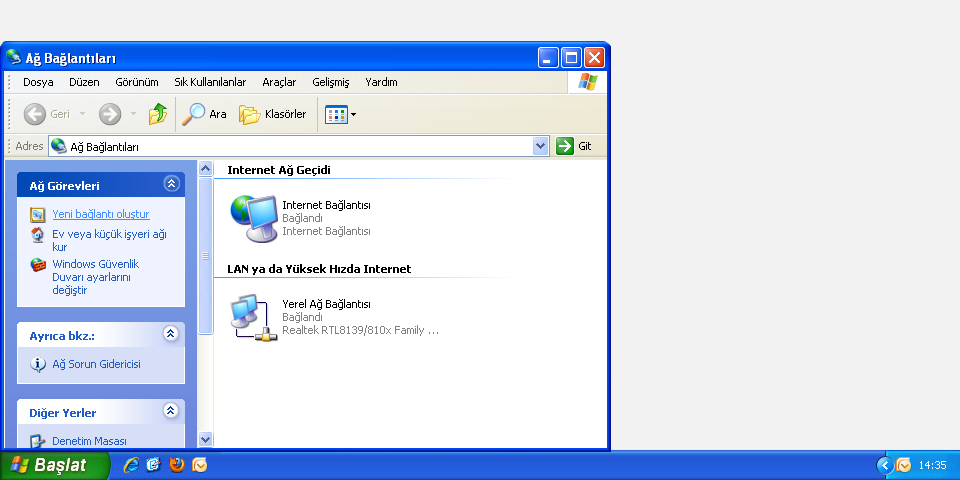
Task: Launch Internet Explorer from quick launch
Action: pos(131,465)
